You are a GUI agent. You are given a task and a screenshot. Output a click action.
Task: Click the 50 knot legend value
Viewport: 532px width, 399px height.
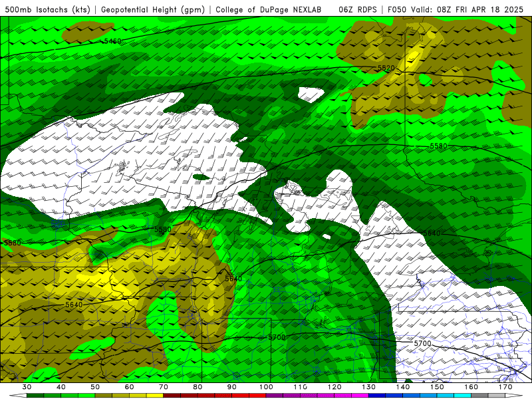[x=95, y=387]
